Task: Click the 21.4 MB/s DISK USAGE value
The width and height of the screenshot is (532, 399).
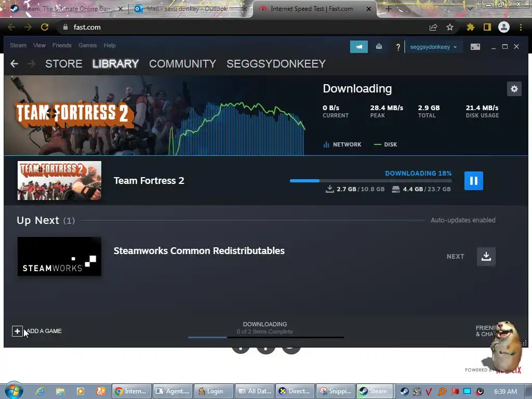Action: coord(482,108)
